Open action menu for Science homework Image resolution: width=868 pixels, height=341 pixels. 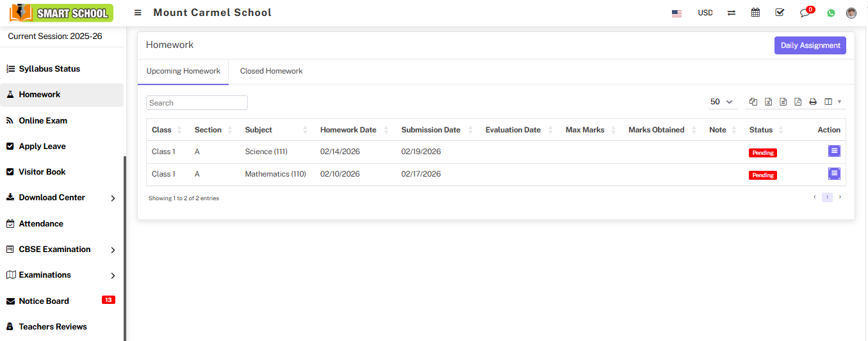[x=833, y=152]
